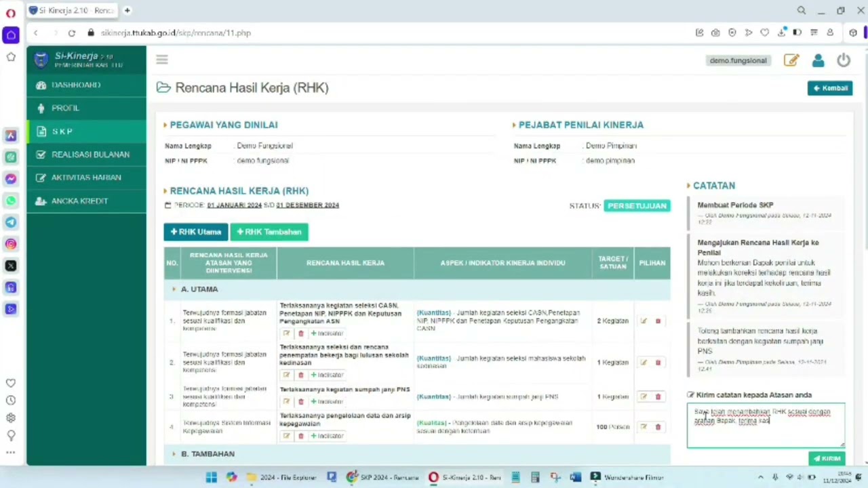Click Opera downloads icon in toolbar

click(781, 33)
